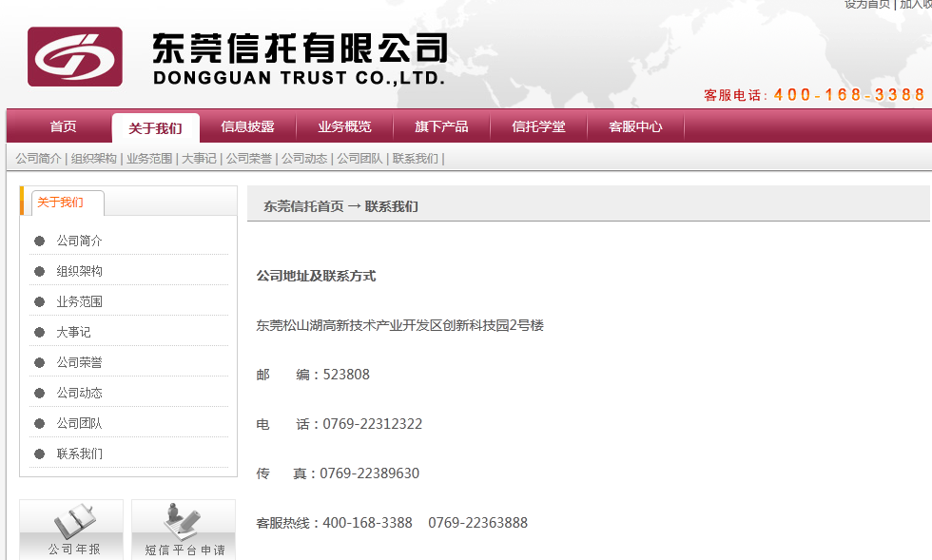Screen dimensions: 932x560
Task: Select 组织架构 in the left sidebar
Action: tap(79, 271)
